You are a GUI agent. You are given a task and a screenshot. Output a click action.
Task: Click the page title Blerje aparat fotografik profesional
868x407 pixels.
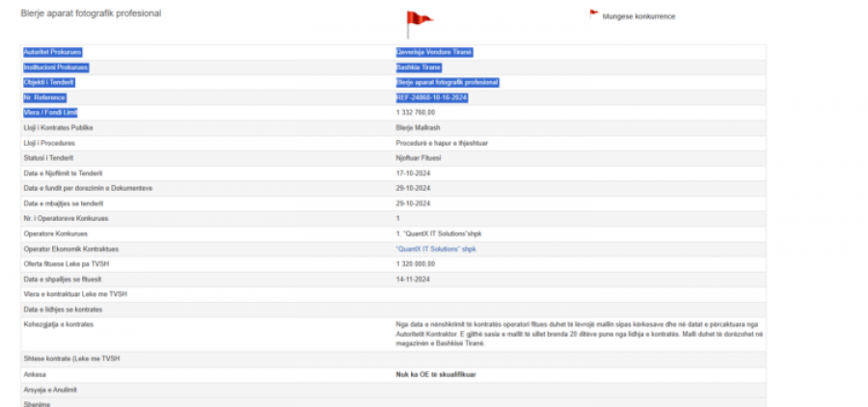click(x=91, y=14)
